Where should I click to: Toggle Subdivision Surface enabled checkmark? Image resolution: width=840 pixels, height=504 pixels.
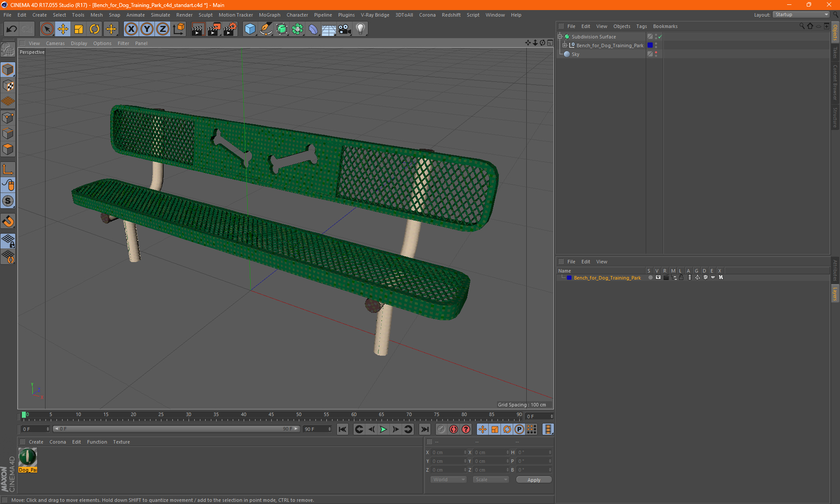pos(660,37)
